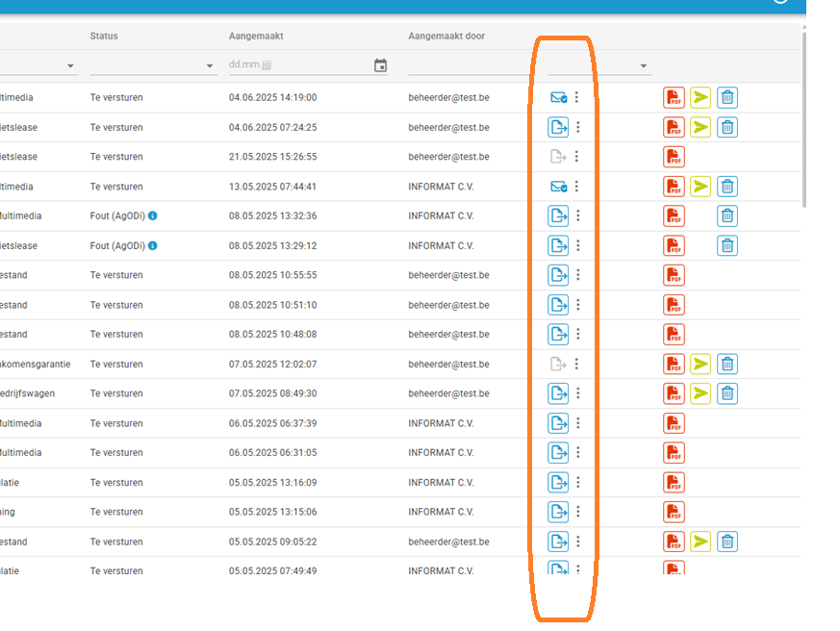Open the leftmost column filter dropdown

(70, 66)
